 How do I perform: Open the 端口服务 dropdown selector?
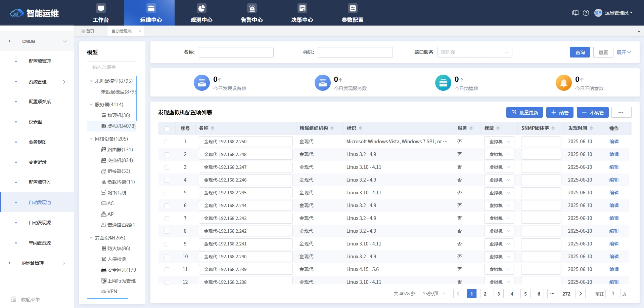pos(474,52)
